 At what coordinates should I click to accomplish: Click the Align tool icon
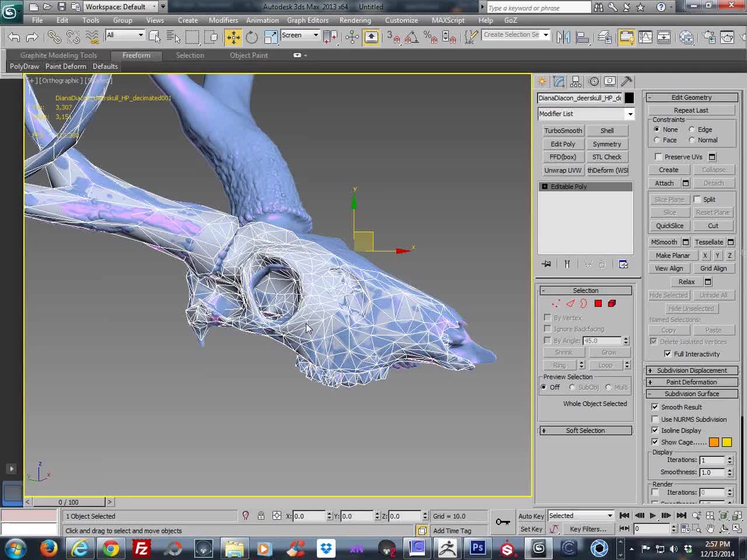582,37
